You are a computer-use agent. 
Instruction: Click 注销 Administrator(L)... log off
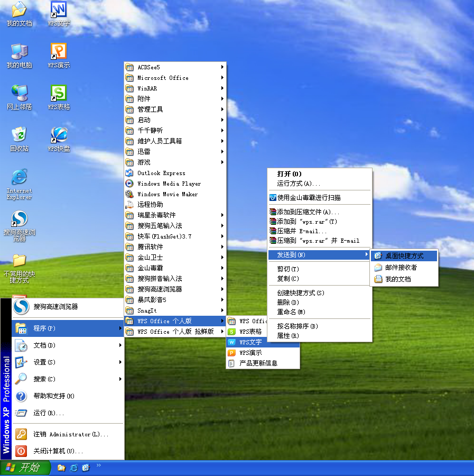click(68, 434)
